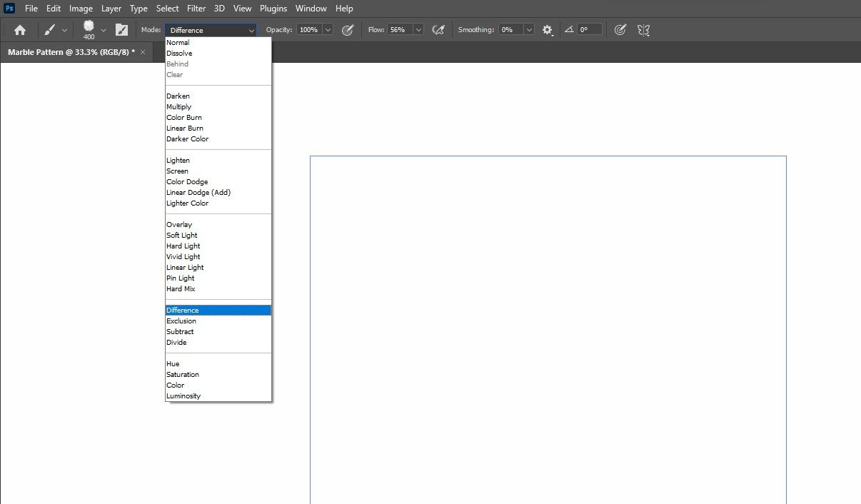Open the Select menu

[168, 9]
